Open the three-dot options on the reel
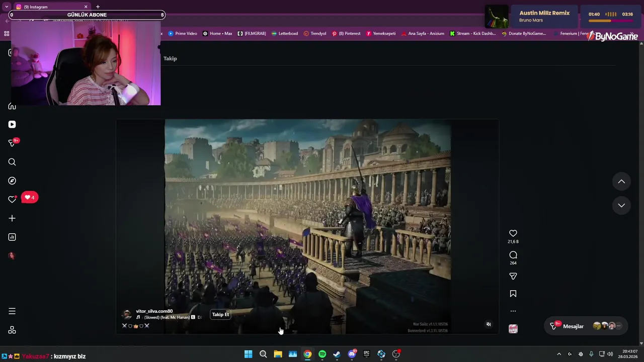The image size is (644, 362). tap(513, 311)
